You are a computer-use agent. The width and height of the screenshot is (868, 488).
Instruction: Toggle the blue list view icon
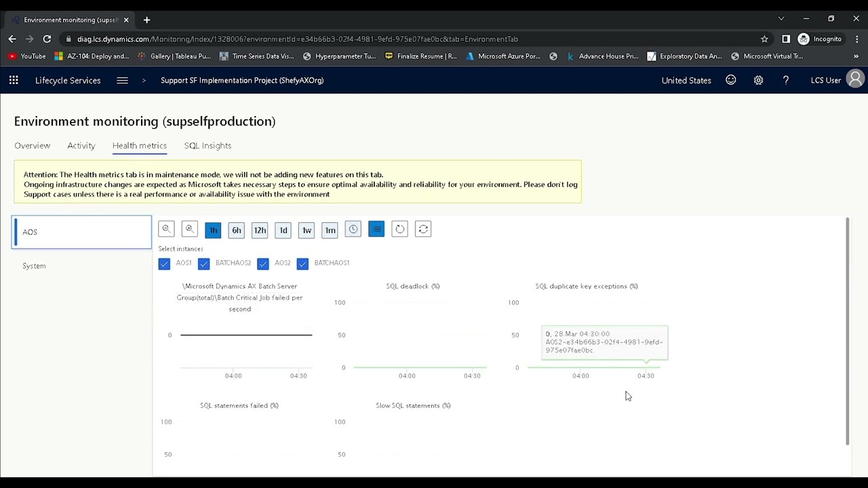pyautogui.click(x=376, y=229)
